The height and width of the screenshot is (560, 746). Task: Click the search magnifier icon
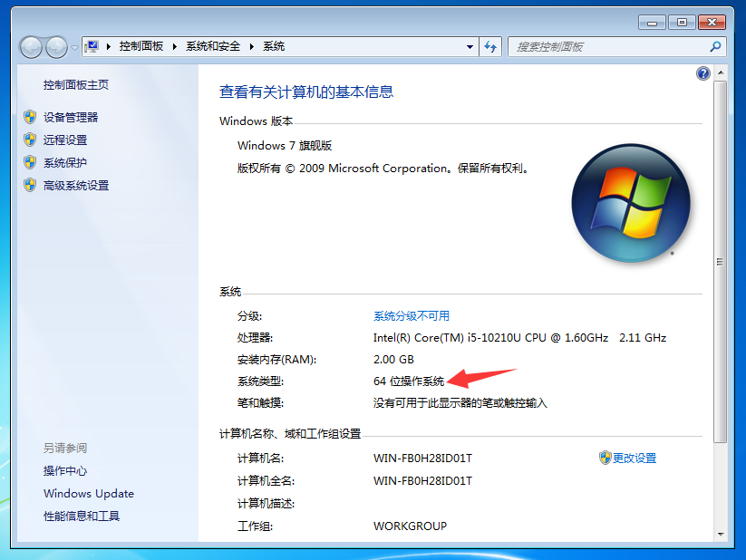715,46
